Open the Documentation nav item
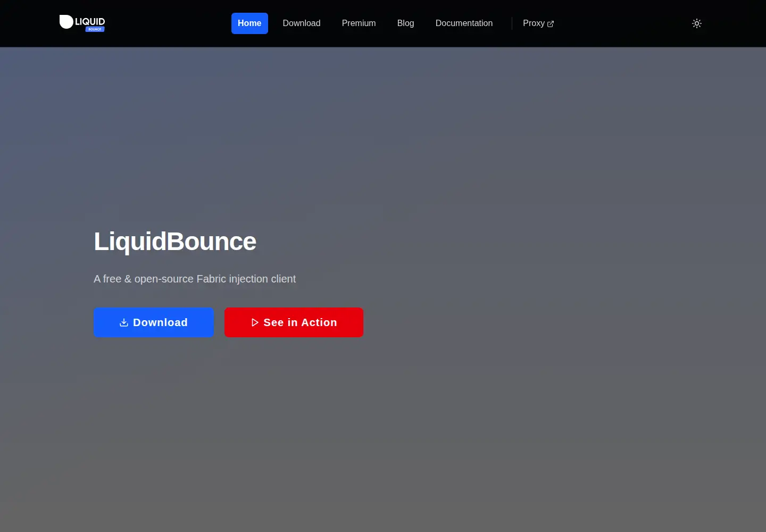This screenshot has height=532, width=766. (464, 23)
